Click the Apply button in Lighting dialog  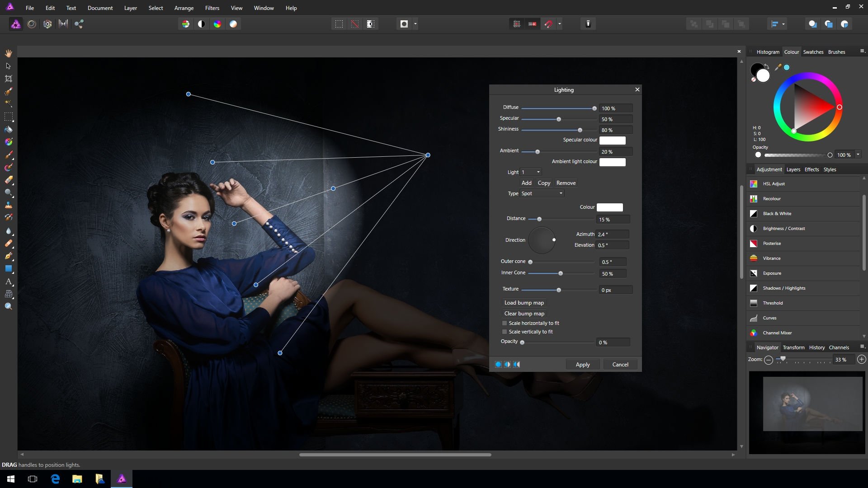583,364
